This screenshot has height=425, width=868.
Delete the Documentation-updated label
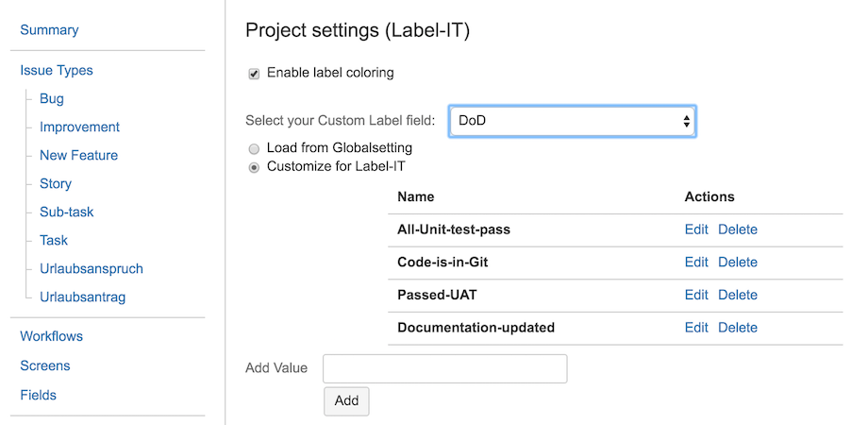(738, 328)
